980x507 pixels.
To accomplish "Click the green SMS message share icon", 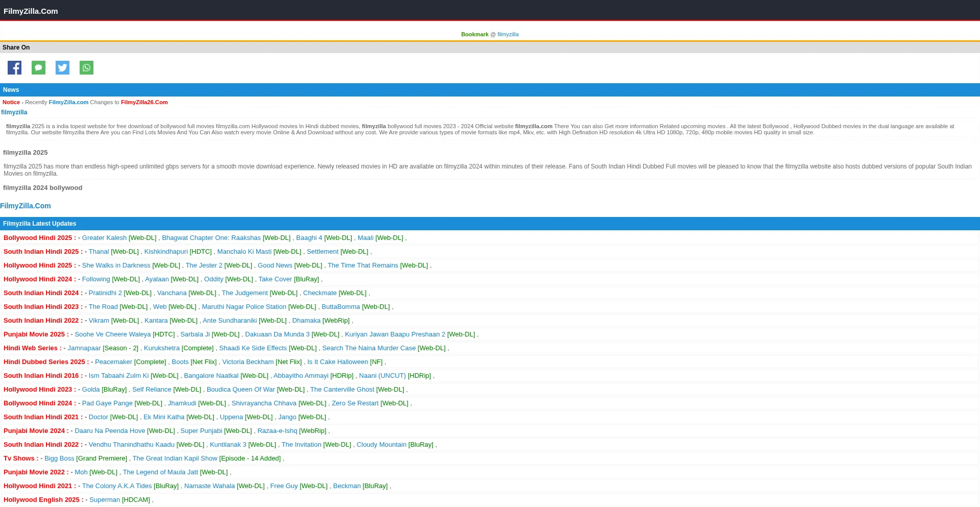I will pos(38,68).
